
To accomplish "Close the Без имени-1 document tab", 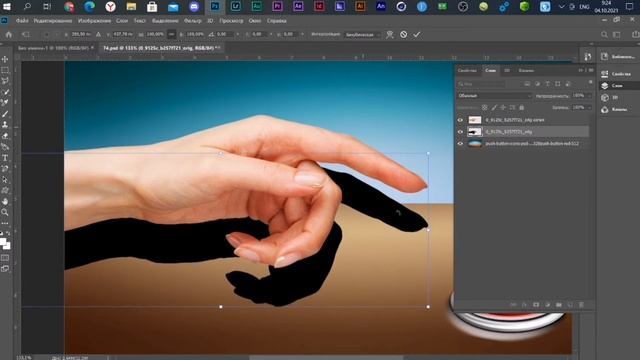I will tap(92, 48).
